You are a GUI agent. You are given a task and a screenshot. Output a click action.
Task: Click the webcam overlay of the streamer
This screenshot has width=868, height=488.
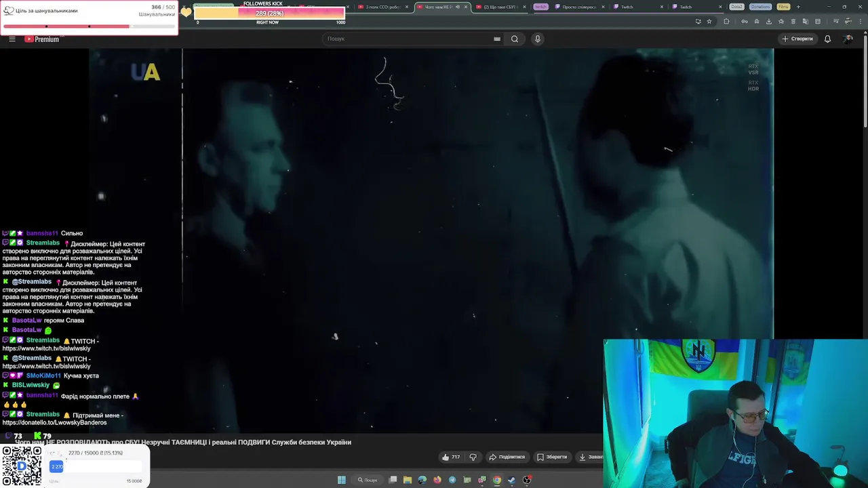(735, 413)
